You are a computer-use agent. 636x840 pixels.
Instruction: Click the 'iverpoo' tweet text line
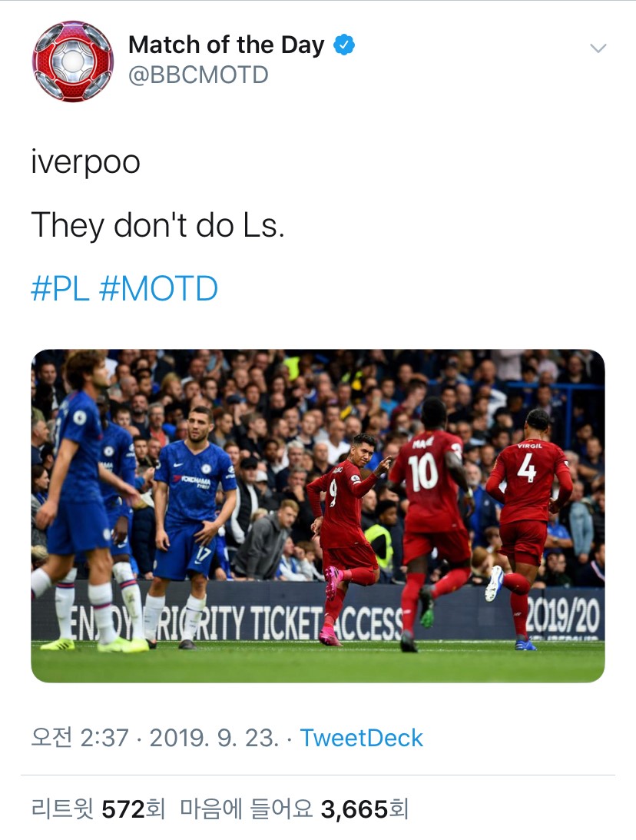pyautogui.click(x=86, y=162)
